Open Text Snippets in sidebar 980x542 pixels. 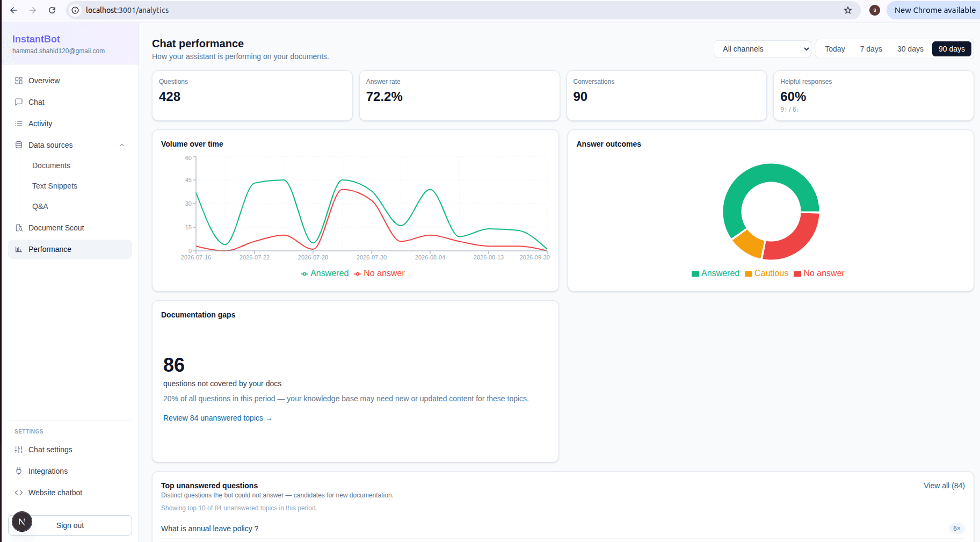[x=55, y=186]
